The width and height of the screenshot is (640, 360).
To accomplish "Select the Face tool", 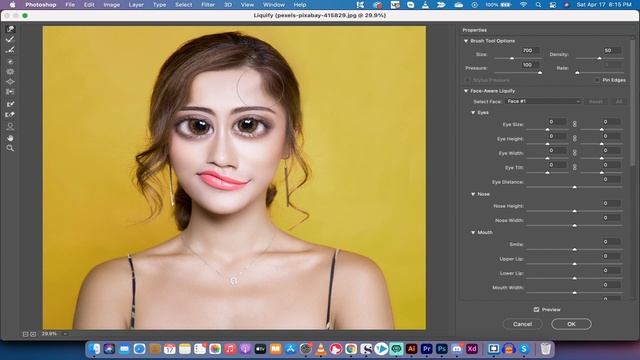I will pos(10,127).
